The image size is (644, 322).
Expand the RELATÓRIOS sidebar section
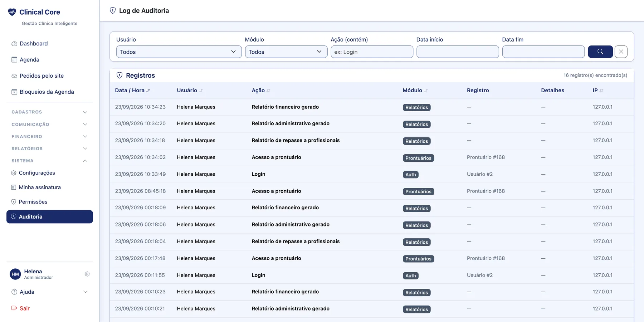coord(50,148)
